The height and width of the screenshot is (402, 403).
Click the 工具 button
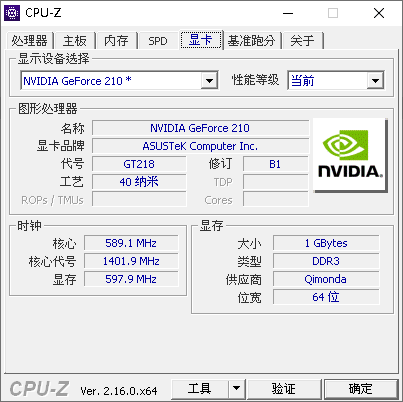200,389
